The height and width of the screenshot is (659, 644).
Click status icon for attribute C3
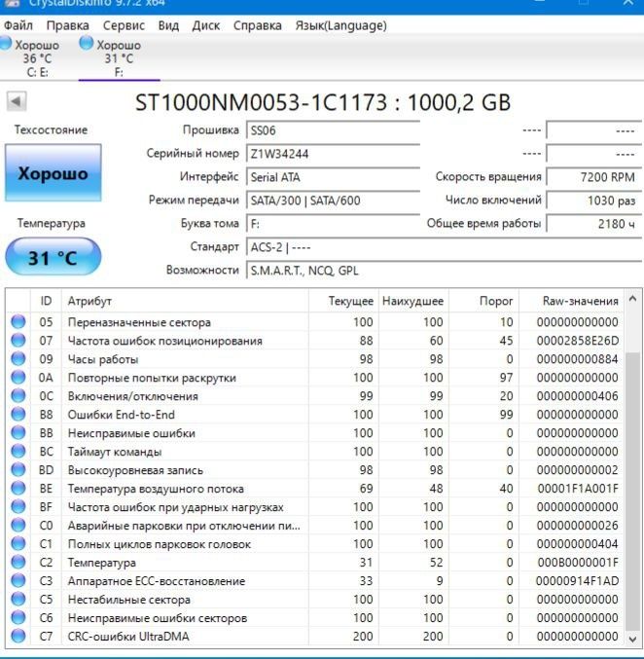point(18,580)
